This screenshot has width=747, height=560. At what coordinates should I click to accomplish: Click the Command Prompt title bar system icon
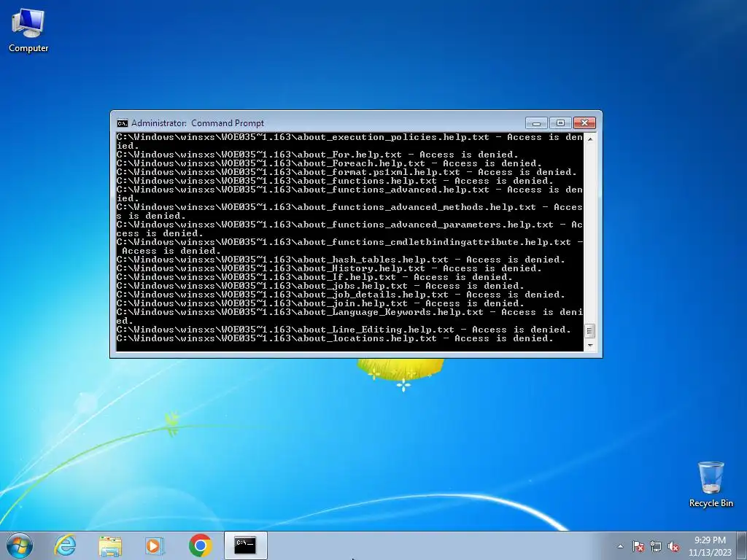[x=123, y=123]
